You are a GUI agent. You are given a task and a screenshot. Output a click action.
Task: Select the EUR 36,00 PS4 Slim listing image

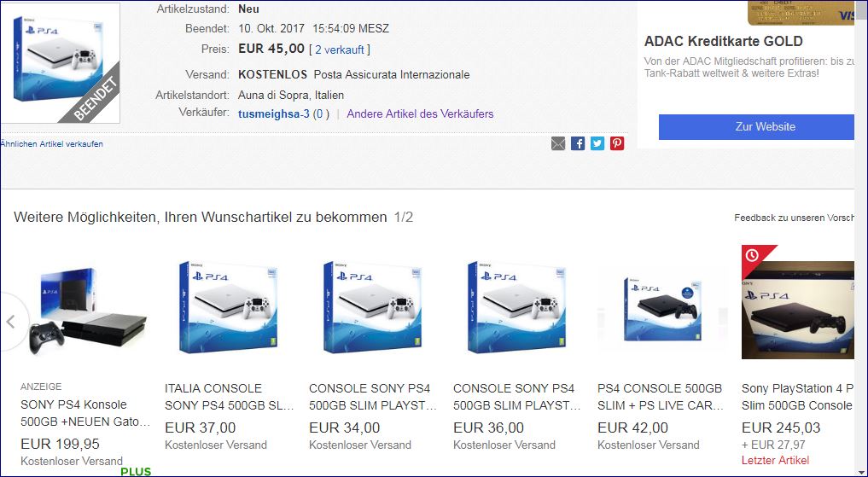click(x=518, y=308)
